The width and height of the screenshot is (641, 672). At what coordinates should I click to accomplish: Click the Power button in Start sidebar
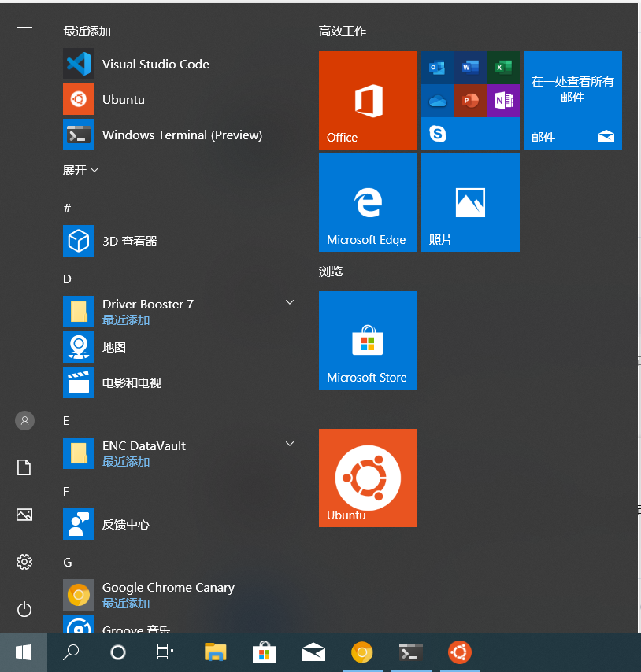[x=24, y=609]
